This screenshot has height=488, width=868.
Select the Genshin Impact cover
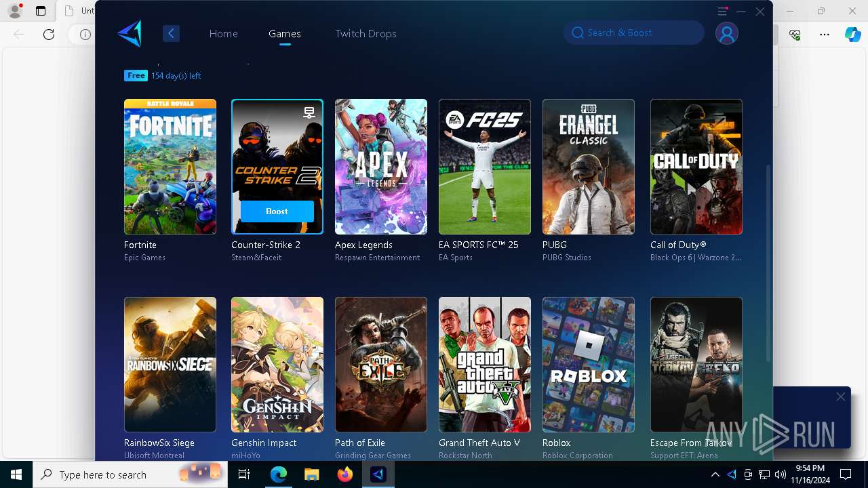277,365
